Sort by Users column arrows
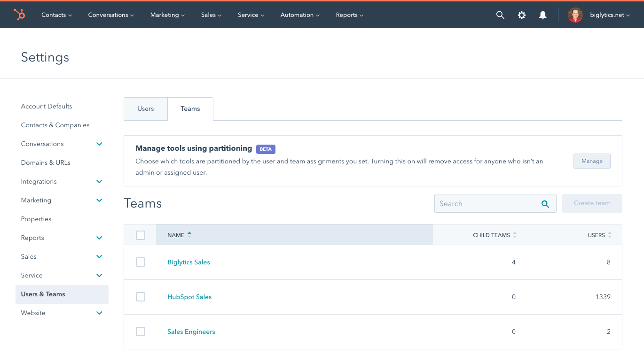Image resolution: width=644 pixels, height=355 pixels. (x=610, y=235)
